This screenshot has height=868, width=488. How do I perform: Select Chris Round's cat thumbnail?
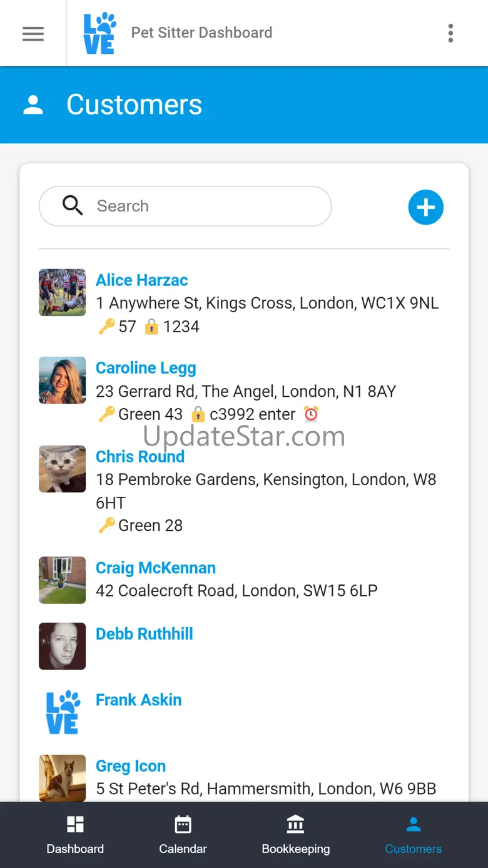point(62,469)
